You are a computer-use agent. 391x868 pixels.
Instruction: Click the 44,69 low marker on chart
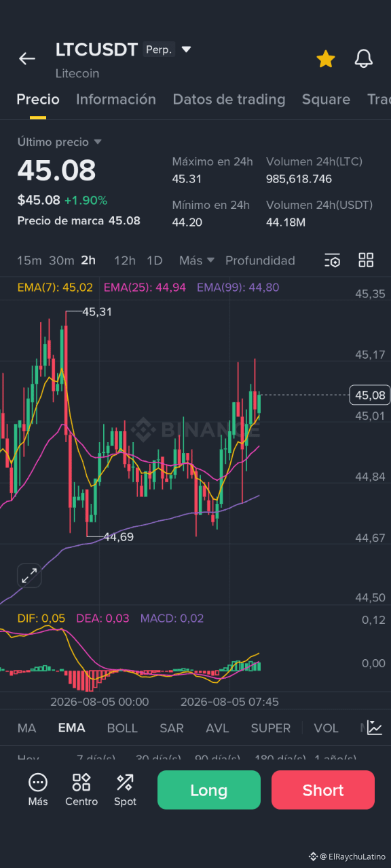coord(119,537)
